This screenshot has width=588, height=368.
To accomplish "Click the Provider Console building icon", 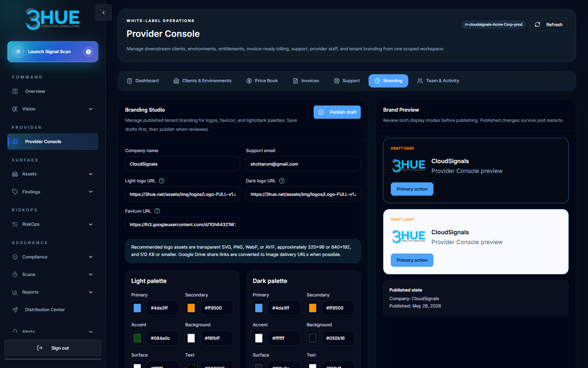I will (15, 141).
